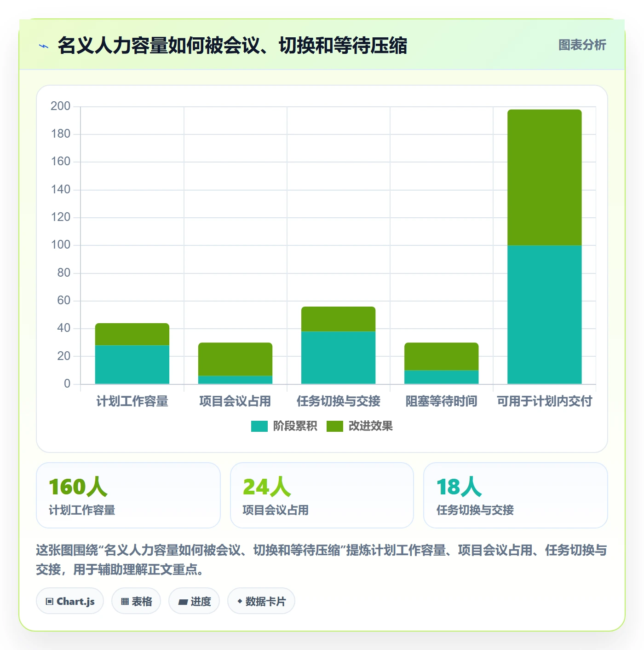The image size is (644, 650).
Task: Toggle the 阶段累积 legend swatch
Action: pos(259,426)
